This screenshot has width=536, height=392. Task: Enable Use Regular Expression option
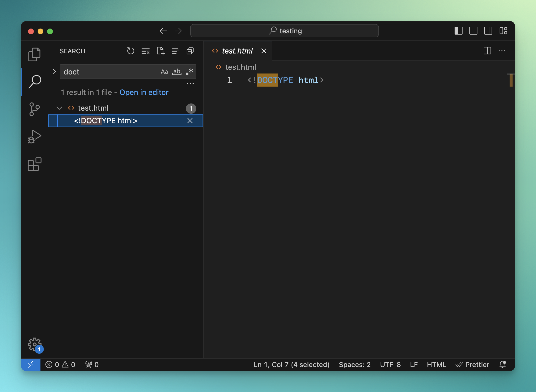pyautogui.click(x=189, y=72)
